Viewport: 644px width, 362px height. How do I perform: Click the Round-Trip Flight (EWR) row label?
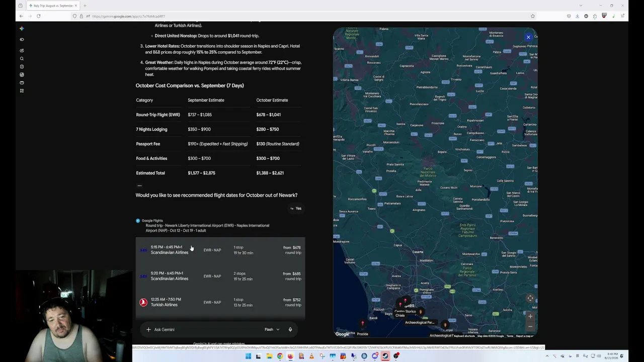(x=158, y=115)
